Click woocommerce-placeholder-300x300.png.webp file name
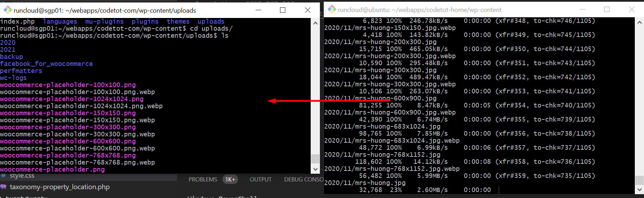 click(x=77, y=134)
